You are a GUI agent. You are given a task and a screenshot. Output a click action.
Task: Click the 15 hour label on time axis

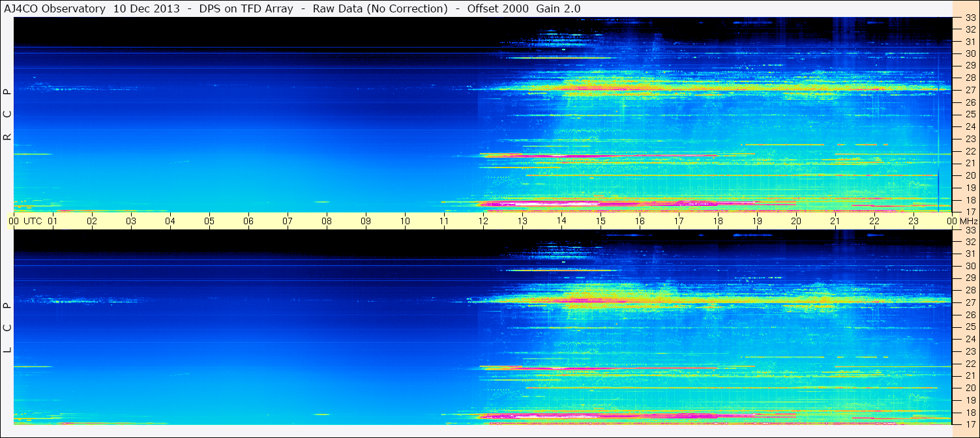click(x=601, y=222)
